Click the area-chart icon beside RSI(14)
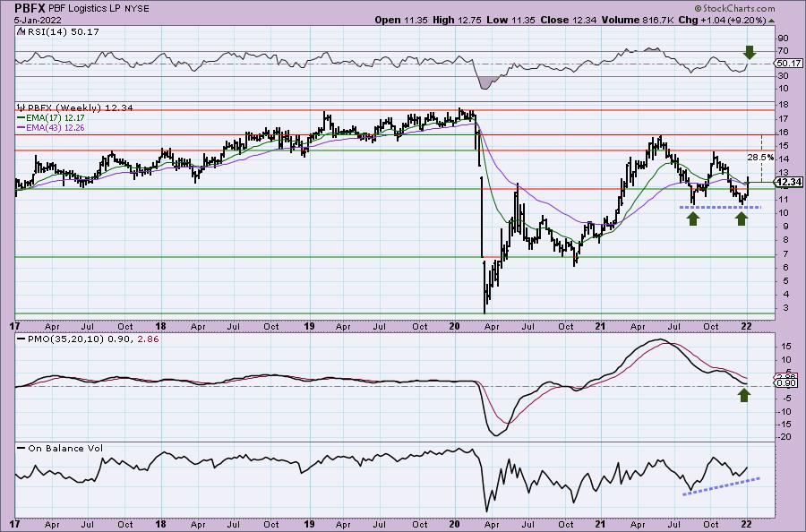The image size is (806, 532). [20, 31]
